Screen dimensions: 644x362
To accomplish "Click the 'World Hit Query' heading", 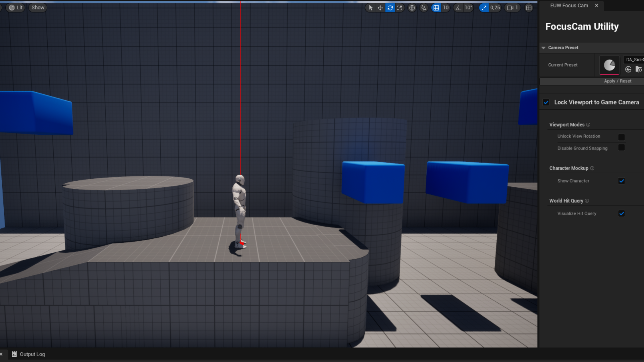I will coord(566,201).
